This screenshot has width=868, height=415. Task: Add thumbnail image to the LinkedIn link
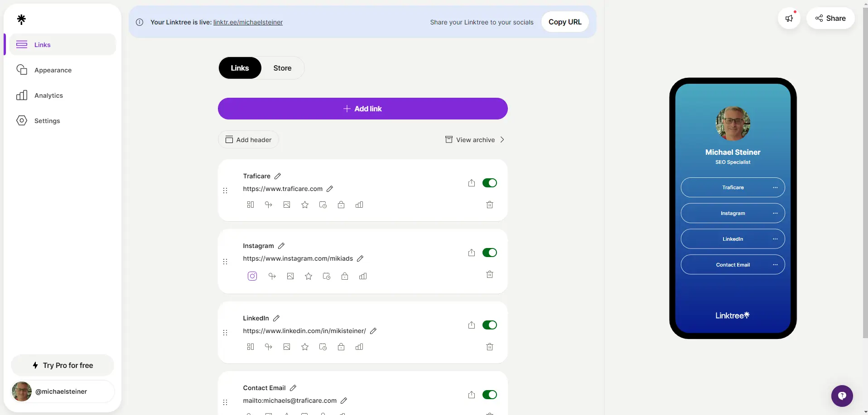pos(287,347)
